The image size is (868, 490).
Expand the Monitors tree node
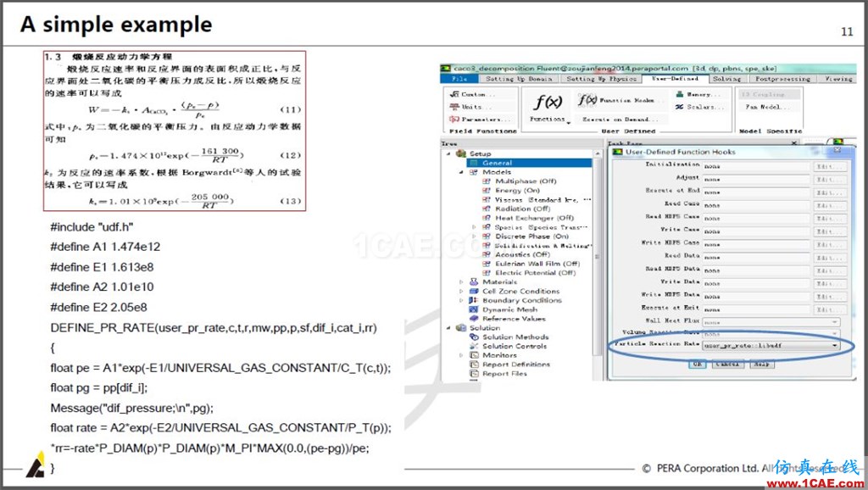460,355
